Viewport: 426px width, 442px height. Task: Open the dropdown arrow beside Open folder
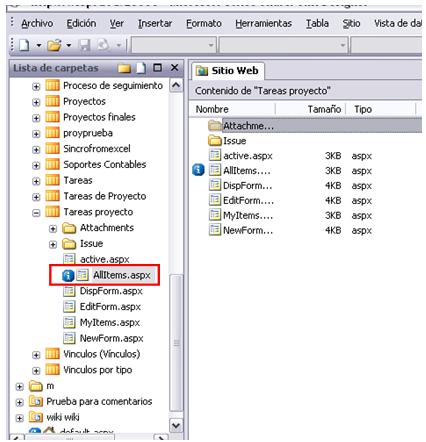pyautogui.click(x=69, y=45)
